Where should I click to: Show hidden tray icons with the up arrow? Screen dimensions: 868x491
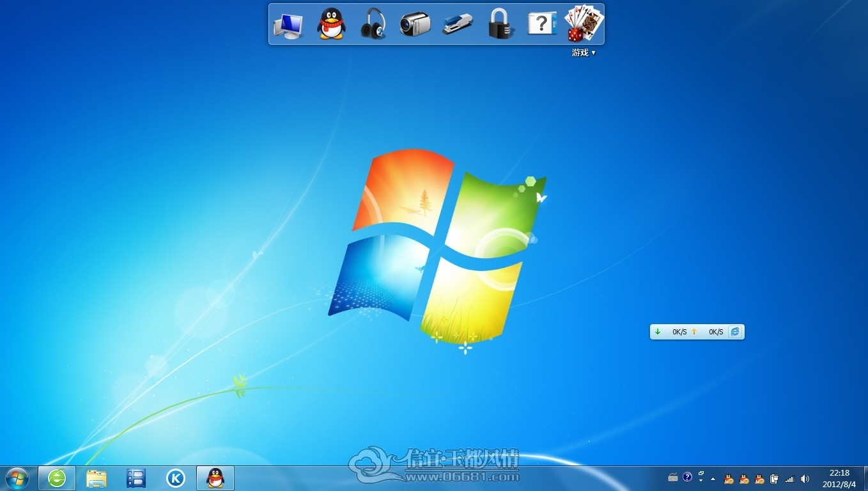tap(713, 478)
